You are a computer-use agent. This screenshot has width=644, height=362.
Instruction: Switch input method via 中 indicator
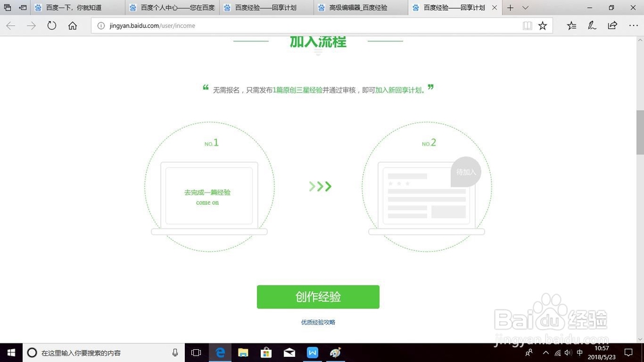click(x=580, y=352)
